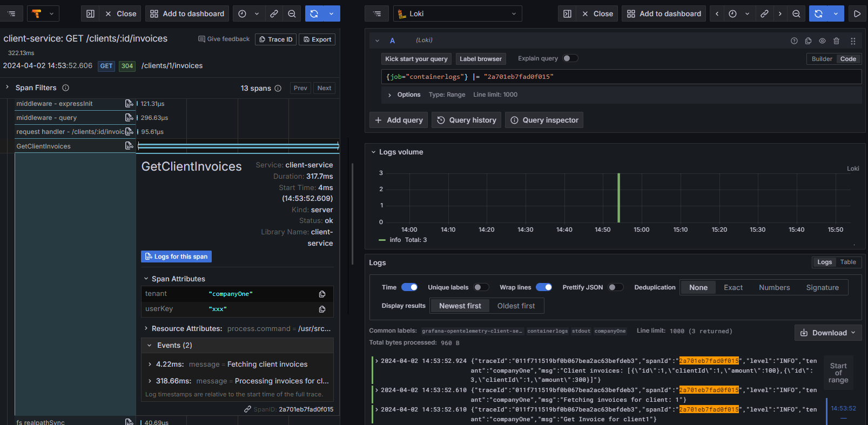Viewport: 868px width, 425px height.
Task: Toggle query A visibility eye icon
Action: coord(822,41)
